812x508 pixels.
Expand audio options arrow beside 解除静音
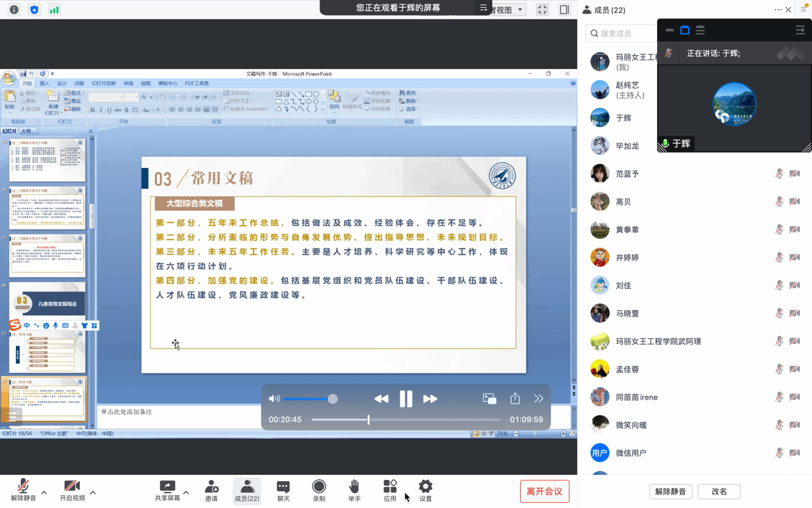click(44, 493)
